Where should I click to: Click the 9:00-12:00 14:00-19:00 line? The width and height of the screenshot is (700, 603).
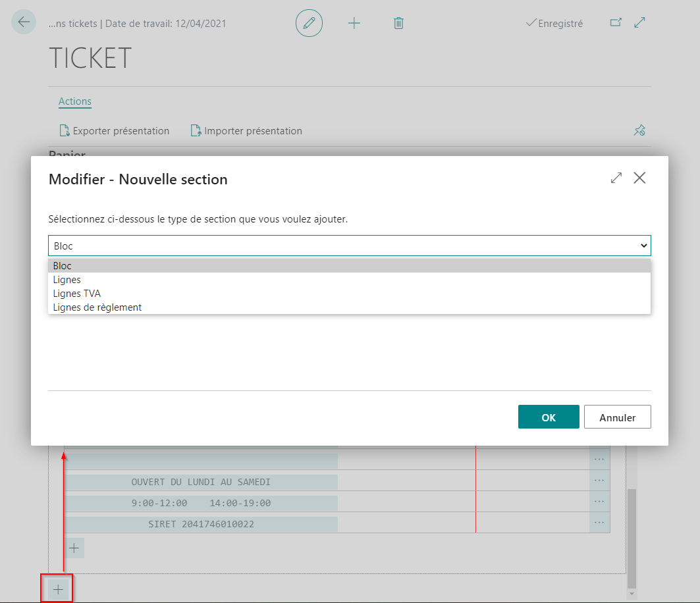pos(201,503)
